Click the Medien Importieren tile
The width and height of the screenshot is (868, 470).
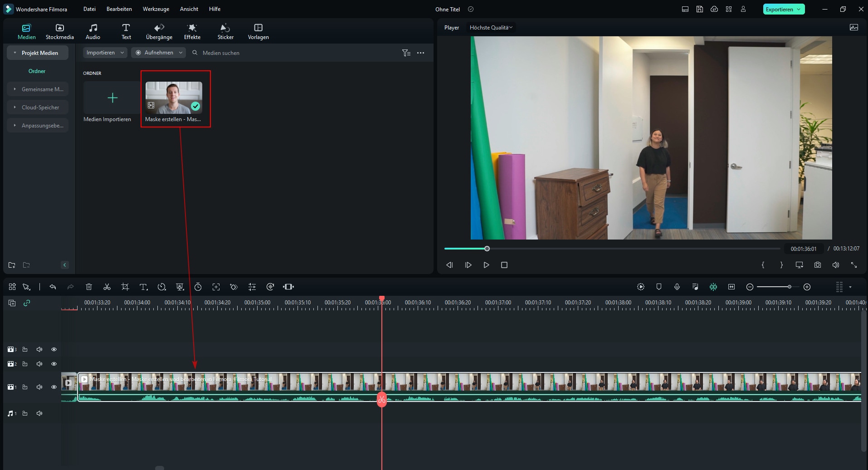(x=112, y=98)
